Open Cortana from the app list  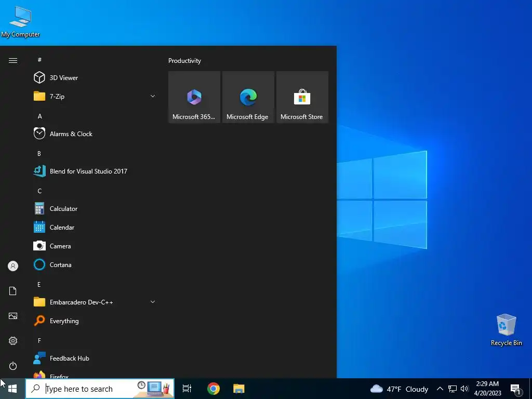click(95, 264)
